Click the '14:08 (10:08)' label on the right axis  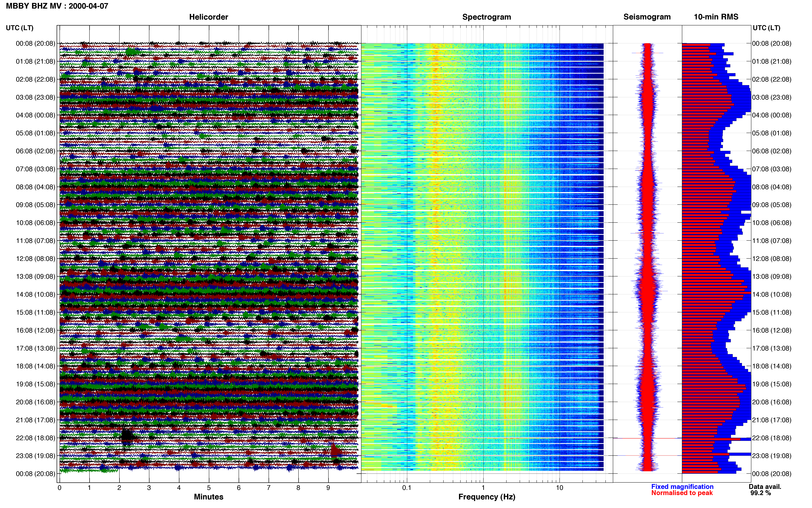(771, 295)
